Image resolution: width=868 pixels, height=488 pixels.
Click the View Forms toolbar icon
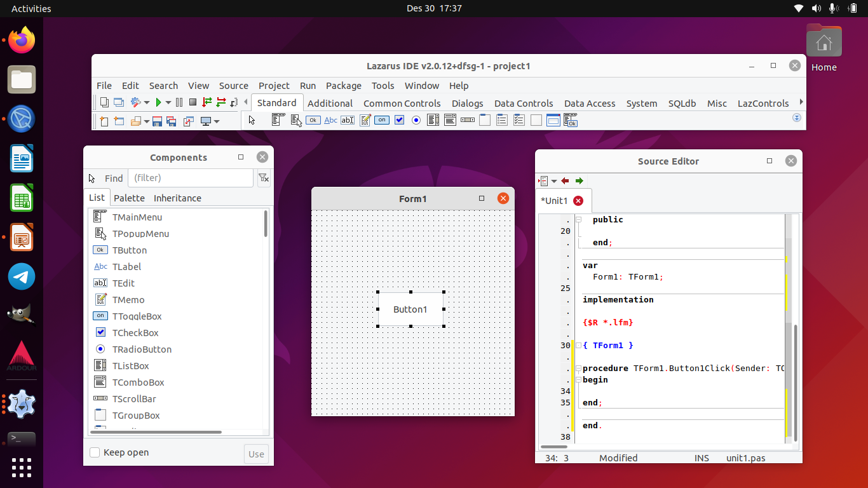click(x=118, y=102)
